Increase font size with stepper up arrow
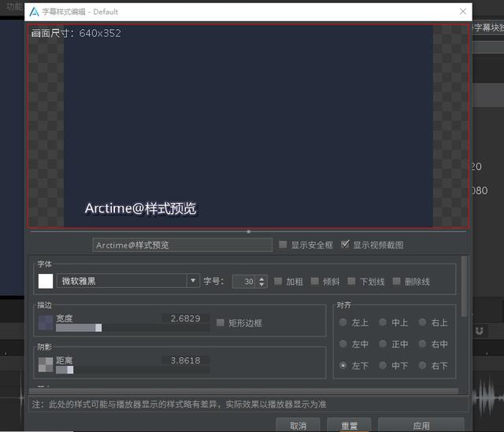Image resolution: width=504 pixels, height=432 pixels. [x=261, y=279]
